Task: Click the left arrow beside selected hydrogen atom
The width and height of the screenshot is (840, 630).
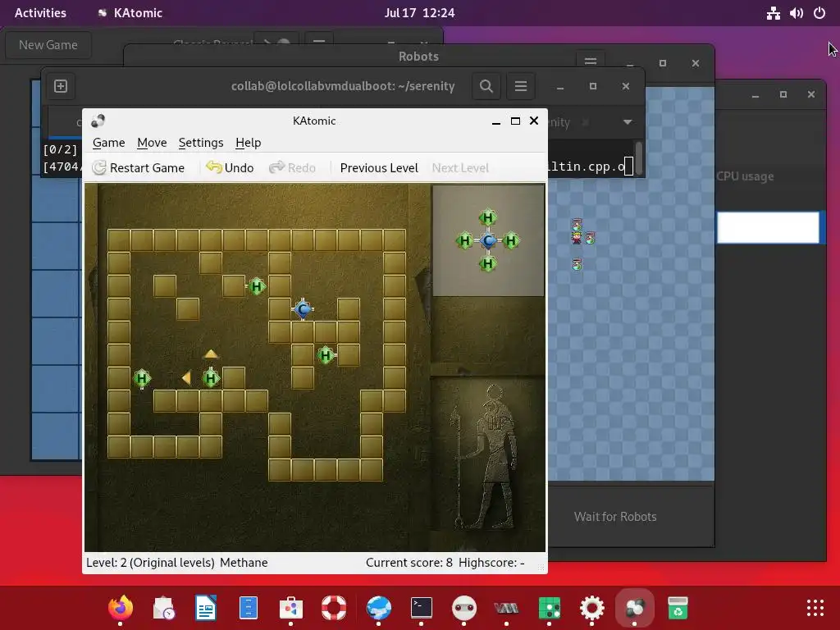Action: pos(186,377)
